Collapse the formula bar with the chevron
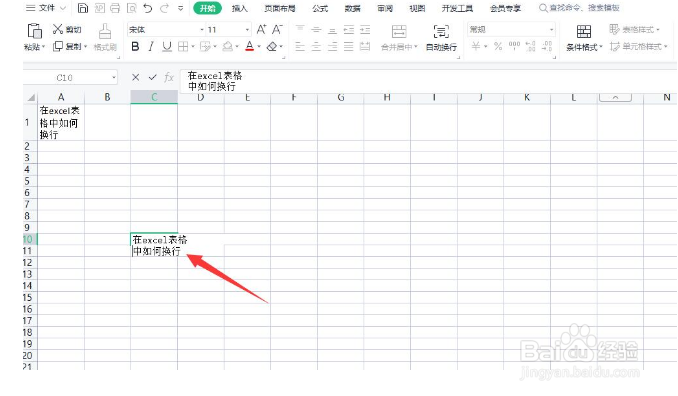This screenshot has height=396, width=678. tap(615, 97)
